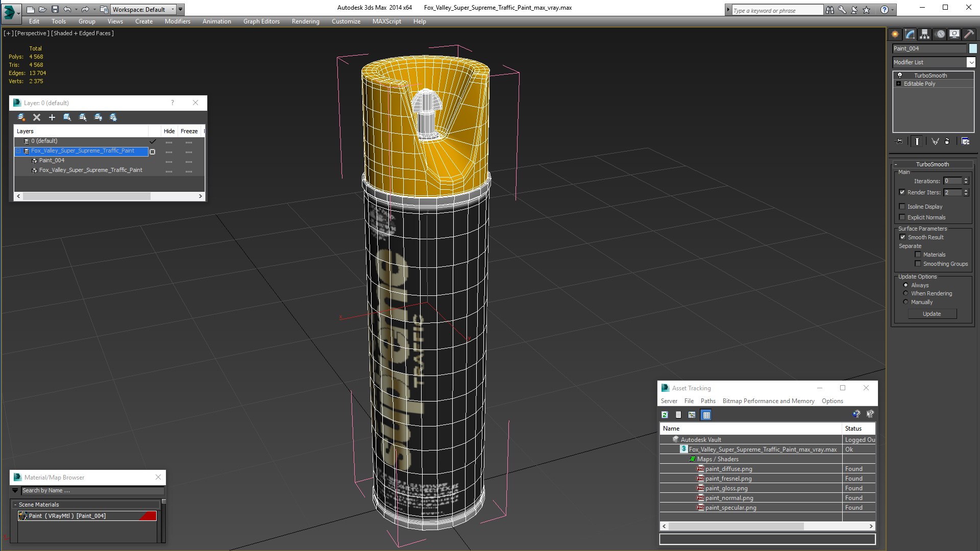Enable the Explicit Normals checkbox

(x=902, y=217)
